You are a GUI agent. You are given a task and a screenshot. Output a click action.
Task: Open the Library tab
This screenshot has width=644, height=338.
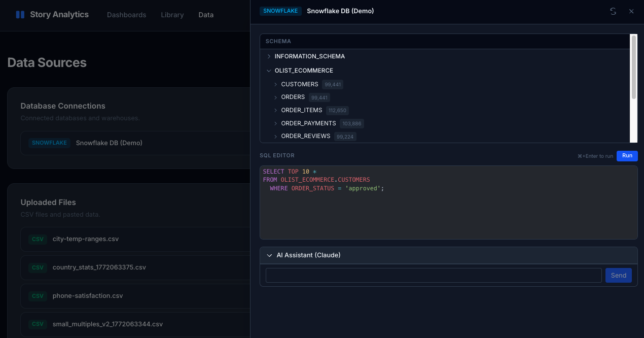(172, 15)
